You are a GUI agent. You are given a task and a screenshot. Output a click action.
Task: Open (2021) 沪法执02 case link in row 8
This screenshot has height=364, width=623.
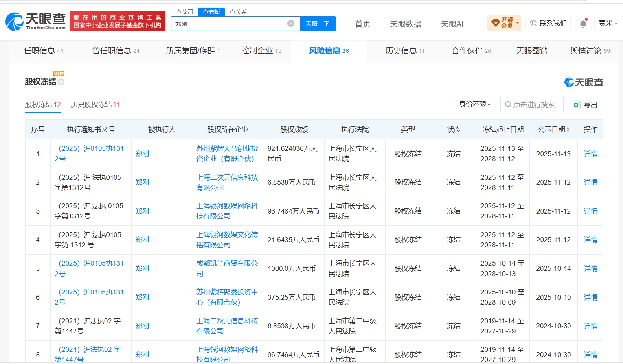(x=88, y=354)
